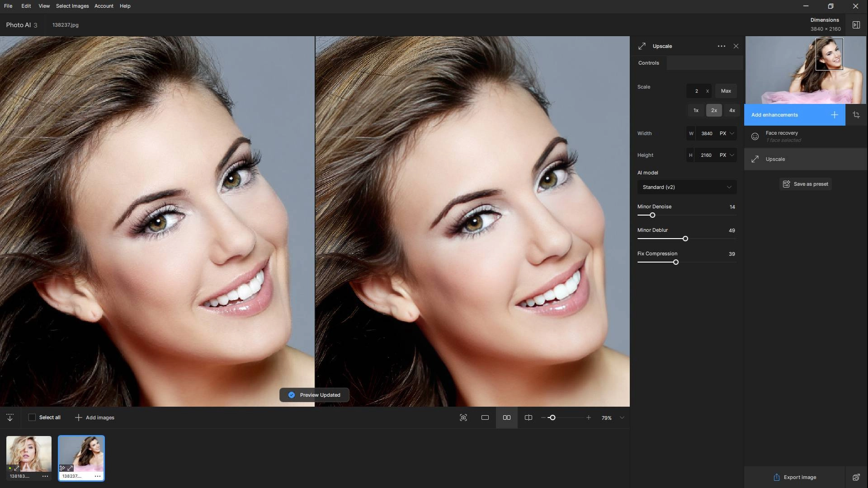The width and height of the screenshot is (868, 488).
Task: Click Export image
Action: [794, 477]
